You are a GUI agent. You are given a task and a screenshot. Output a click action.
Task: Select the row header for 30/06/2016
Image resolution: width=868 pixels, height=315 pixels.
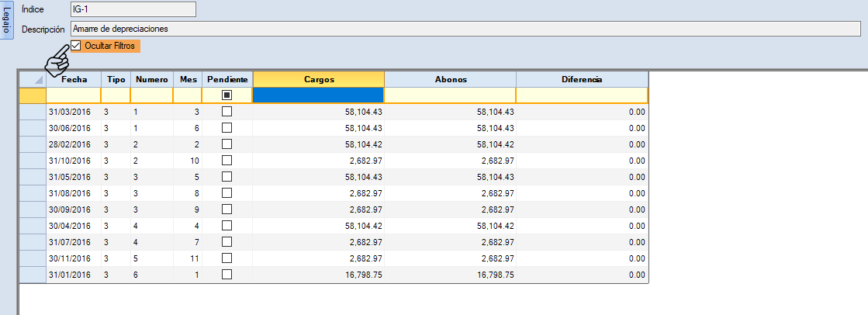(33, 128)
